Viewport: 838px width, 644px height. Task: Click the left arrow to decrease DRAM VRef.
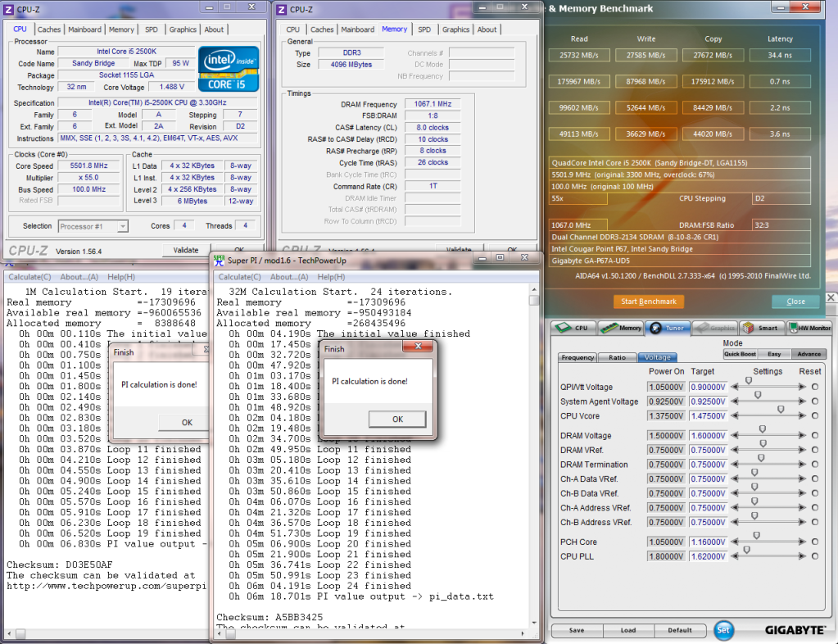[x=735, y=450]
